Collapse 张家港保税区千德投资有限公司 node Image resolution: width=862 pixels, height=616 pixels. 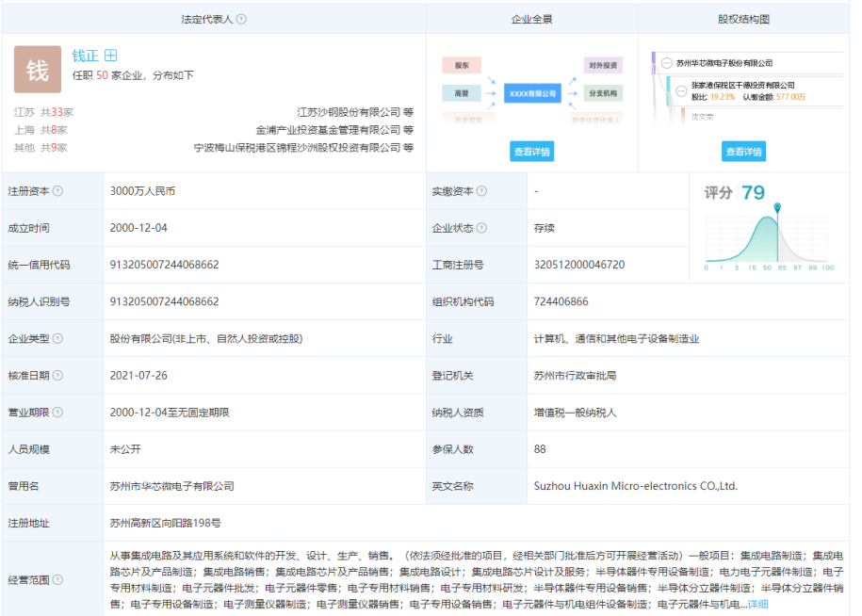point(681,90)
